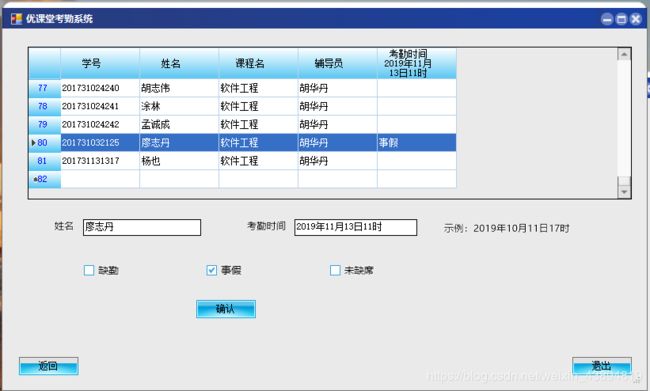Close the 优课堂考勤系统 window
650x391 pixels.
point(635,19)
